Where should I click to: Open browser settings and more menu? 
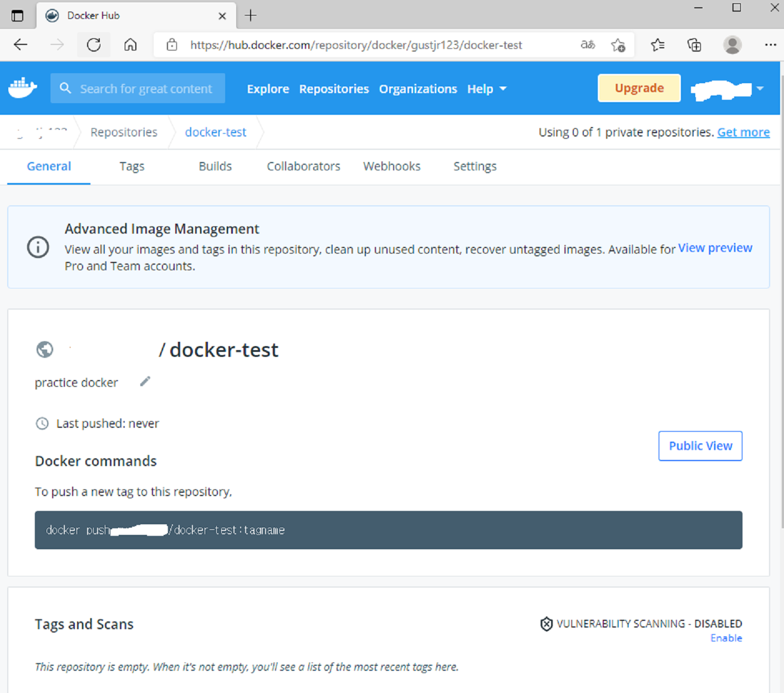[x=771, y=45]
